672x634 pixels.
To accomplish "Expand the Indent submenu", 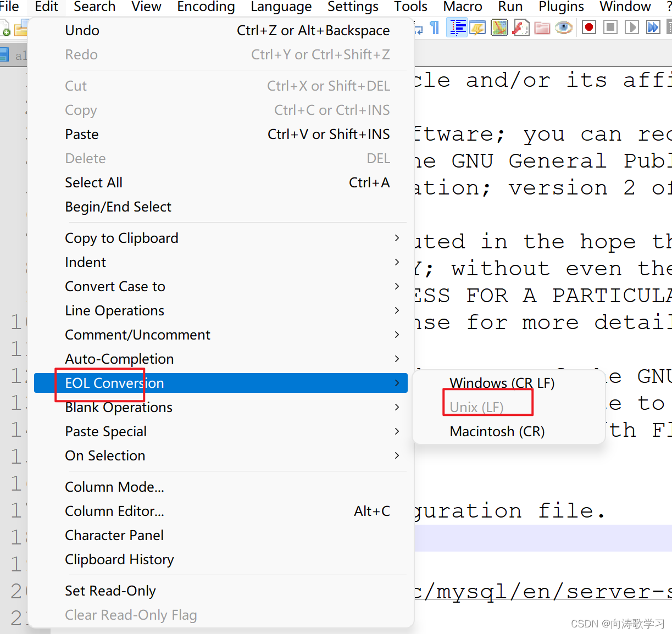I will coord(221,262).
